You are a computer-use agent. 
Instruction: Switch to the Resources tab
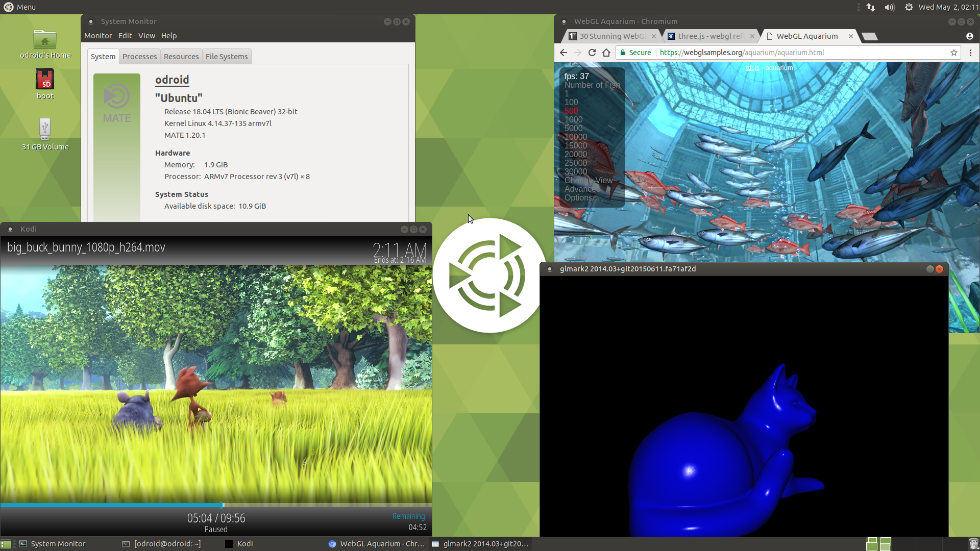click(181, 57)
